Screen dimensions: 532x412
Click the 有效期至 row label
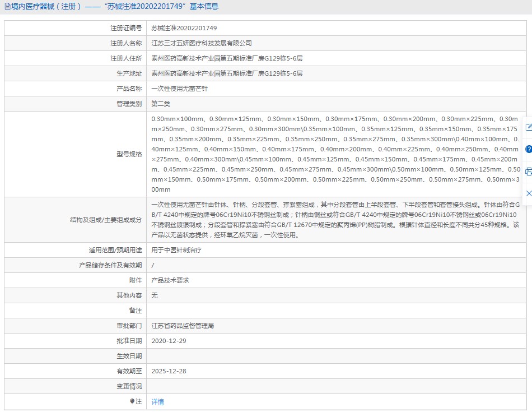click(x=129, y=371)
